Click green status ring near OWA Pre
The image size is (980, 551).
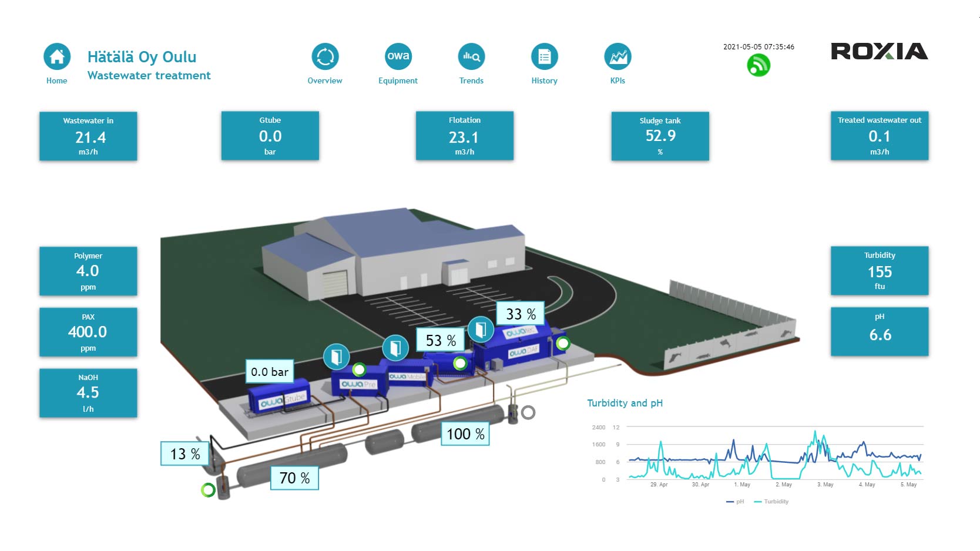[x=359, y=369]
